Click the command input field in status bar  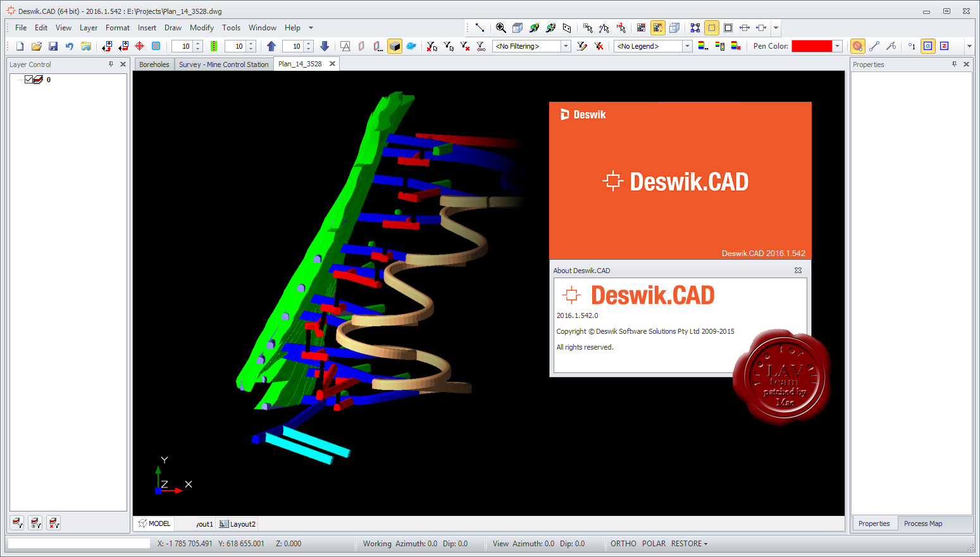pos(78,544)
